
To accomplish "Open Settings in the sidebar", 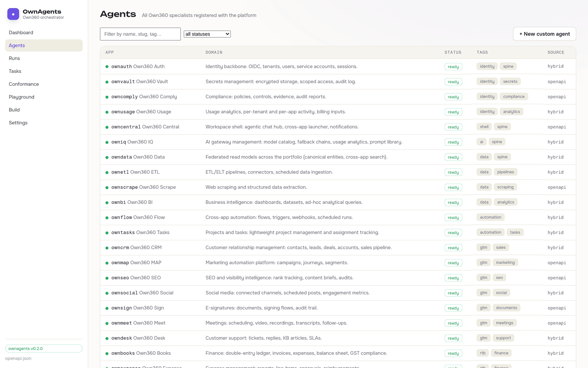I will (x=44, y=123).
